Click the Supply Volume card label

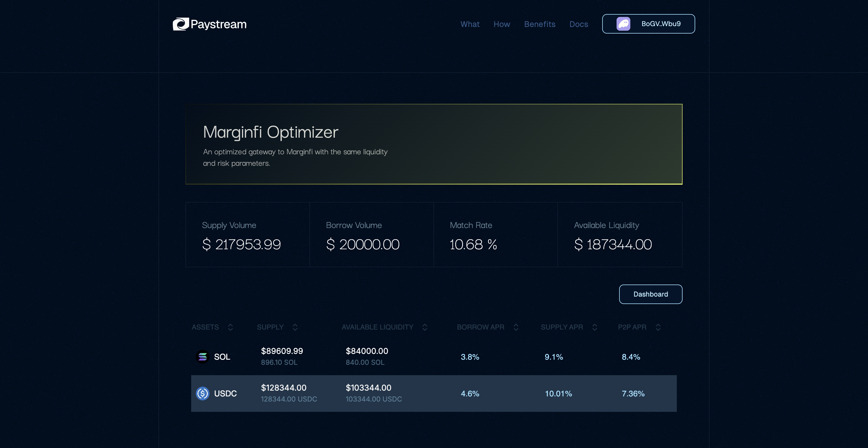[x=229, y=225]
